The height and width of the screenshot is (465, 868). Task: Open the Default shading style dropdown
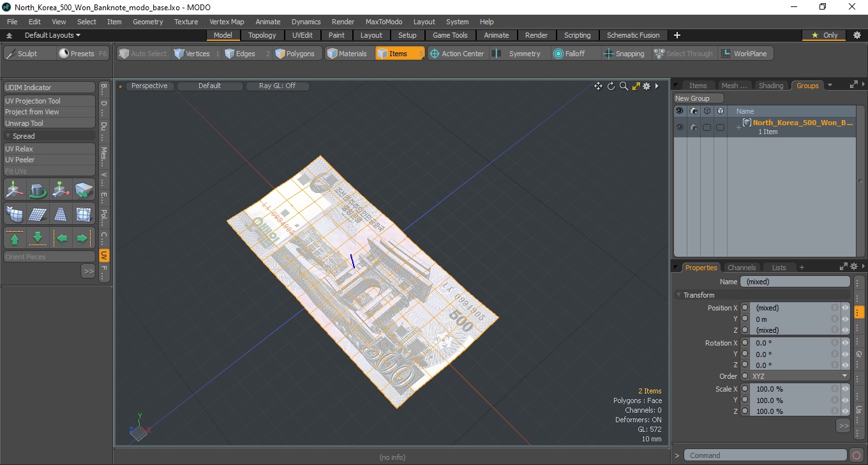click(210, 86)
